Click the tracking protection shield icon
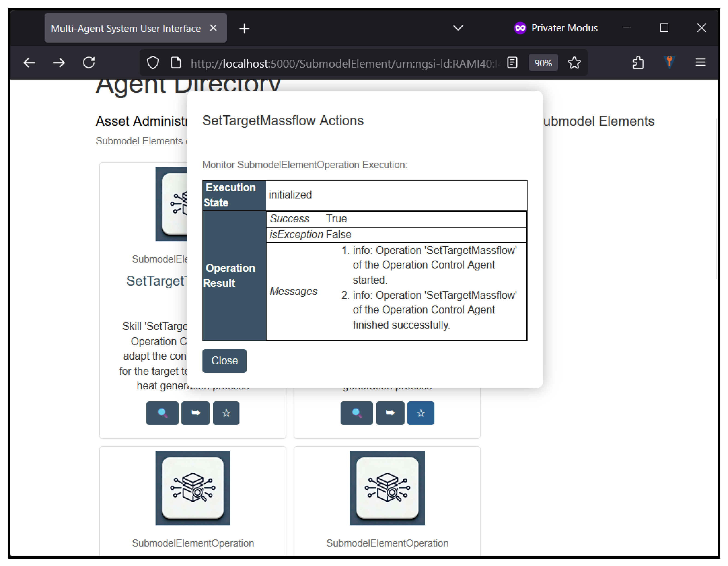 point(153,63)
